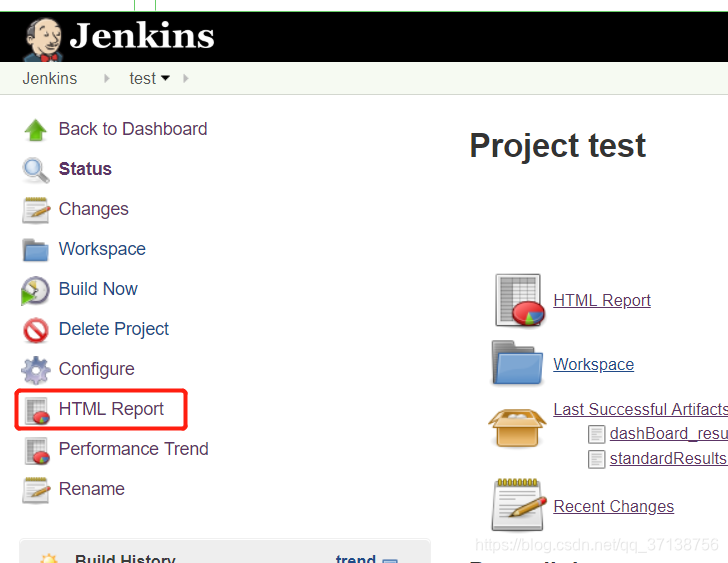This screenshot has width=728, height=563.
Task: Click the Jenkins butler logo icon
Action: 43,39
